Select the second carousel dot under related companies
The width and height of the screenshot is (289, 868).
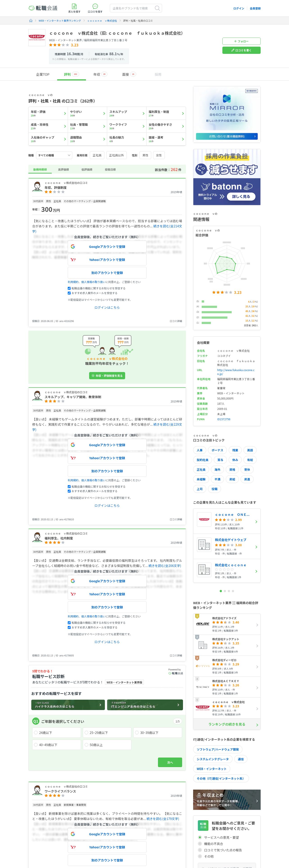point(225,591)
